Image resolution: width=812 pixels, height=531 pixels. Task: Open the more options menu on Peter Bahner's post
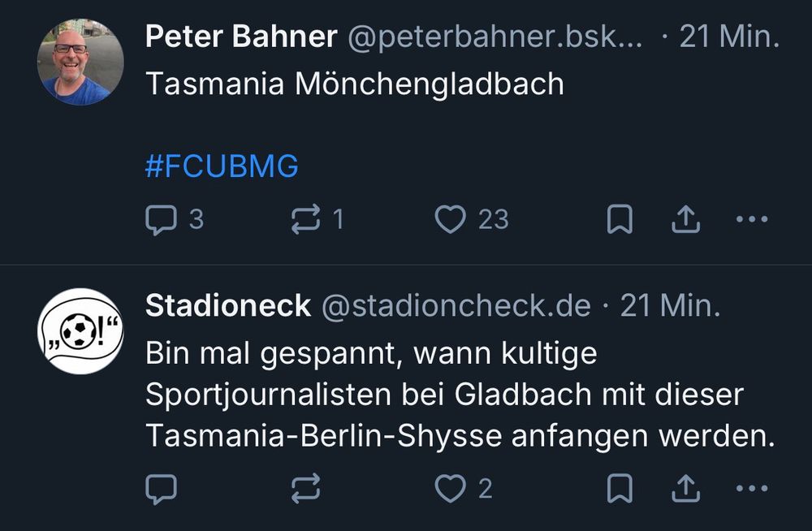[755, 218]
